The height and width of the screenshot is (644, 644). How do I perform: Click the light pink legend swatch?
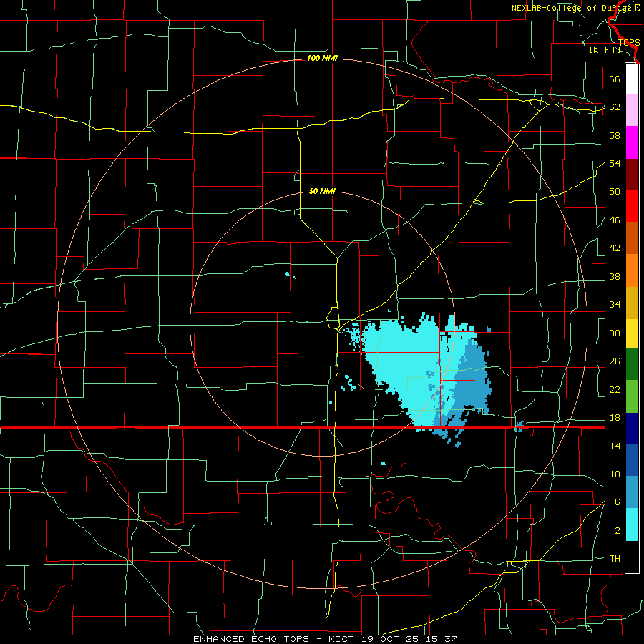(x=632, y=110)
